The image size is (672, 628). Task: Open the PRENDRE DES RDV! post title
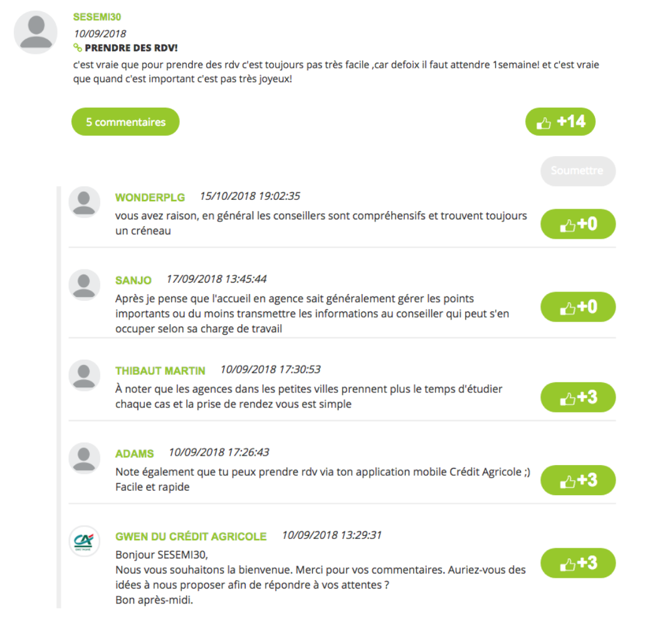[131, 48]
